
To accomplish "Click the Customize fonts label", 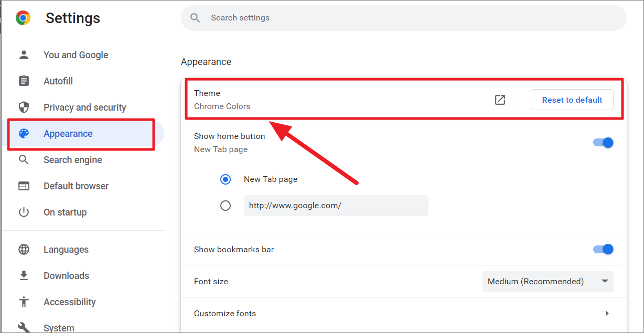I will (x=225, y=314).
